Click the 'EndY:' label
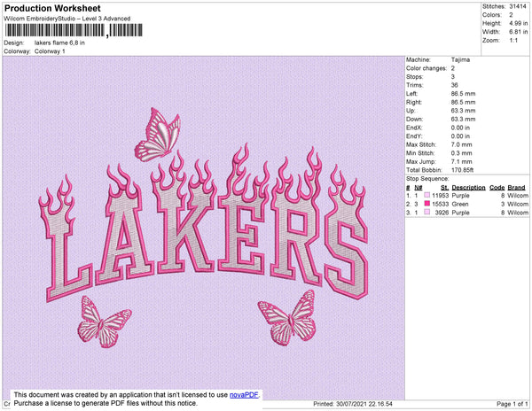The image size is (532, 411). pyautogui.click(x=414, y=136)
